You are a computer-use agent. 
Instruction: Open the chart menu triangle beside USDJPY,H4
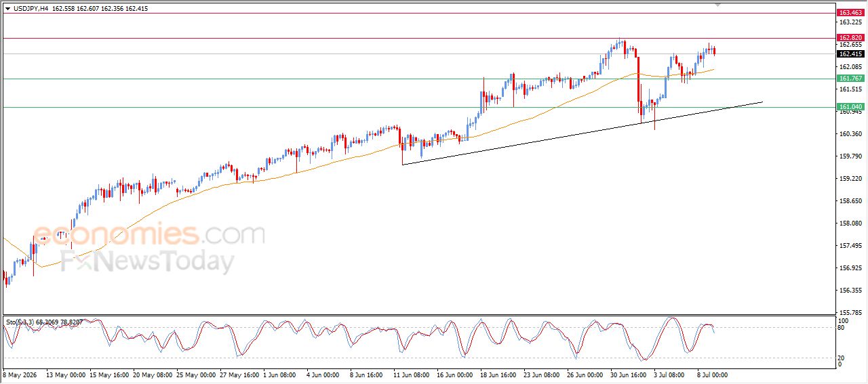point(8,9)
